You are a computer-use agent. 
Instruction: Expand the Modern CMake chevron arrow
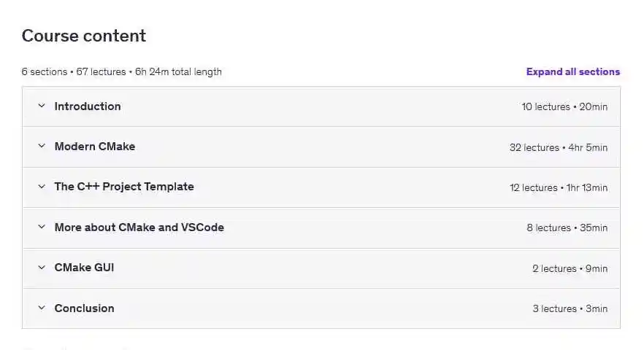42,146
